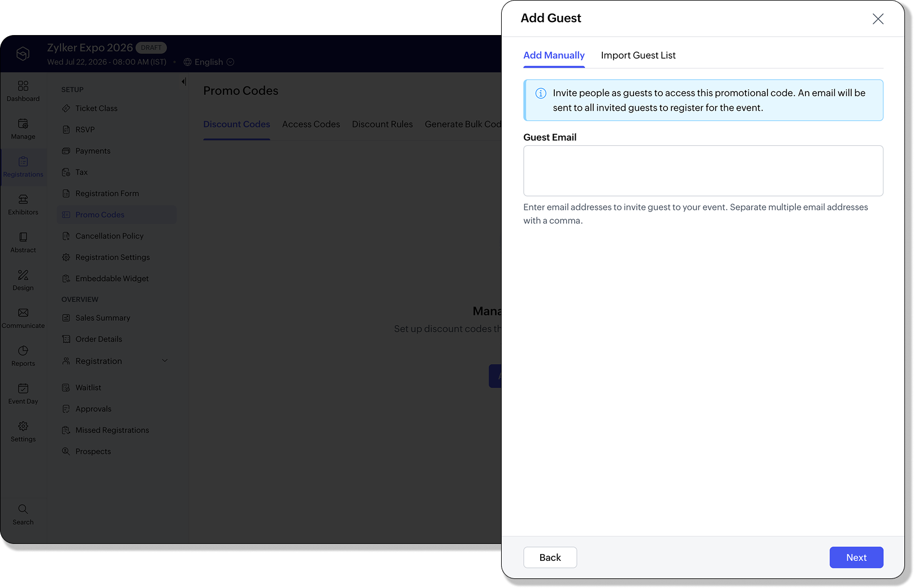Open the Exhibitors section icon
914x588 pixels.
23,200
